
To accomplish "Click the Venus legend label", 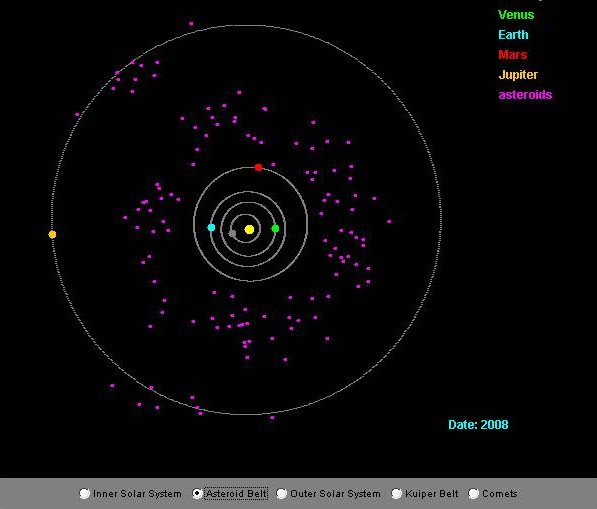I will point(516,15).
